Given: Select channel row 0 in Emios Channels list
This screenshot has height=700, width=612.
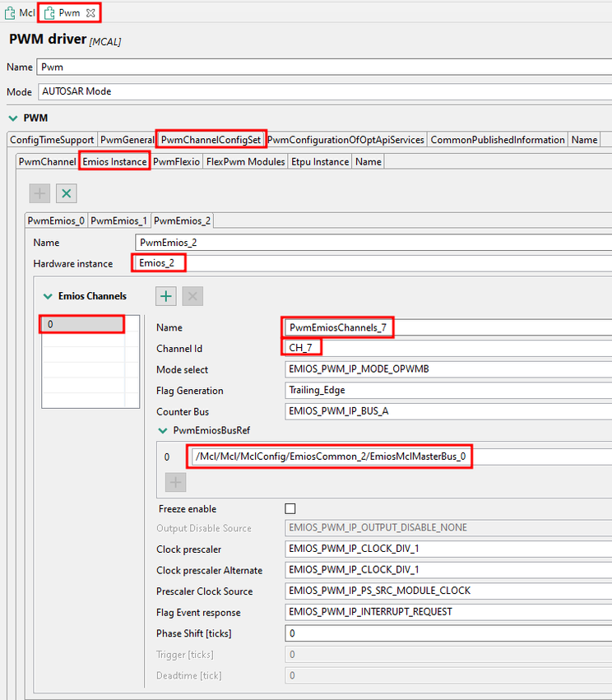Looking at the screenshot, I should (83, 325).
